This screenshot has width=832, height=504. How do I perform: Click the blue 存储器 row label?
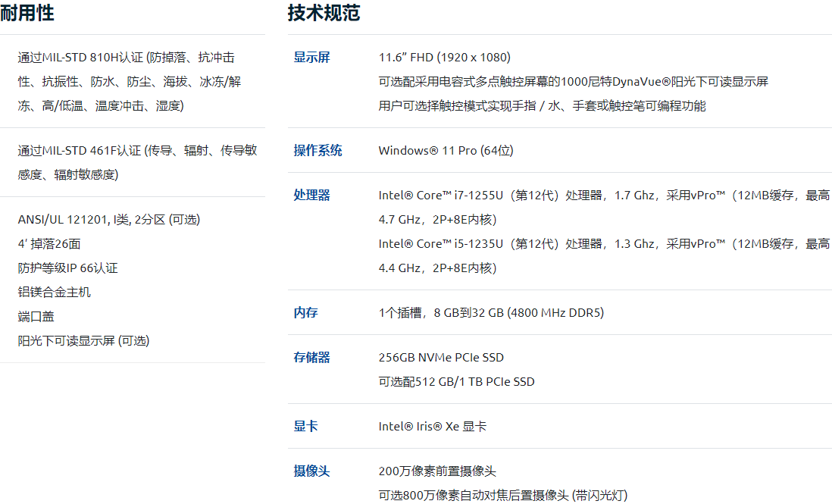pos(312,358)
